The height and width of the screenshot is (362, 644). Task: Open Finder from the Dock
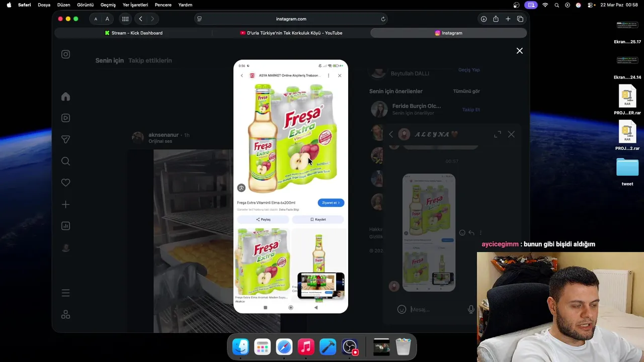240,346
